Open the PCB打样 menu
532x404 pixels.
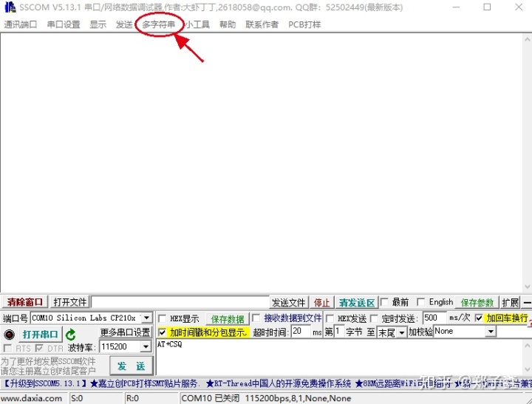[x=304, y=24]
